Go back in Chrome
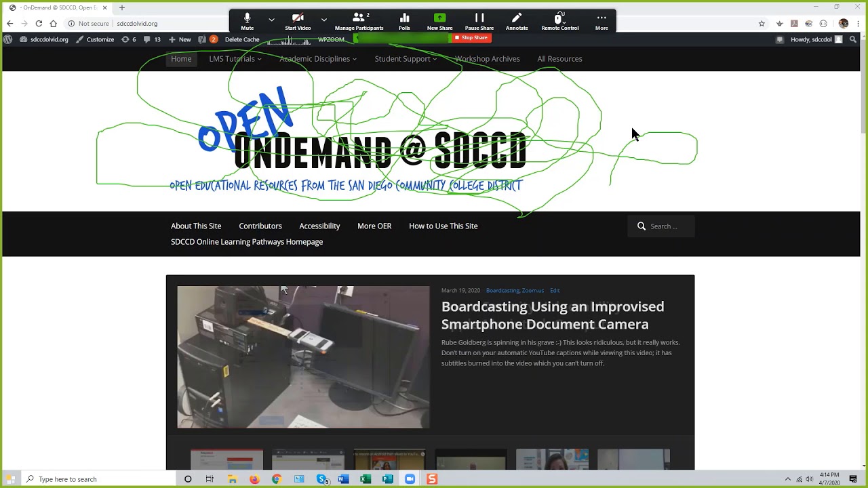This screenshot has height=488, width=868. (9, 23)
